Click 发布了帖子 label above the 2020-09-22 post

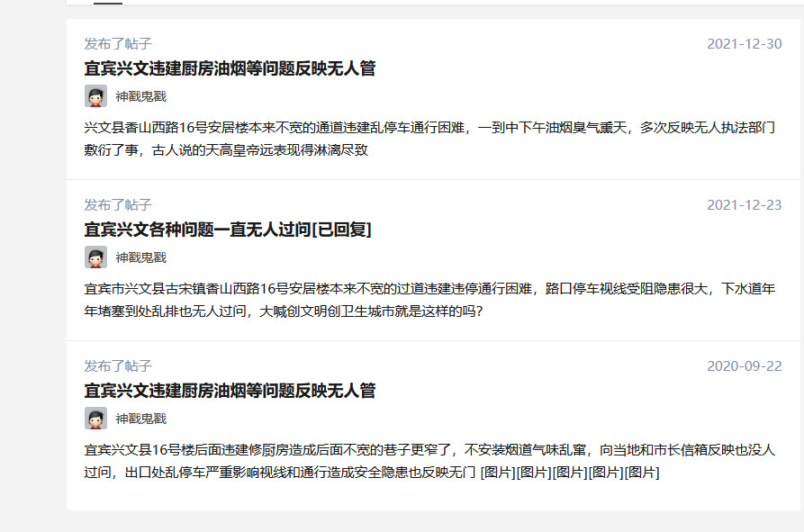coord(118,366)
